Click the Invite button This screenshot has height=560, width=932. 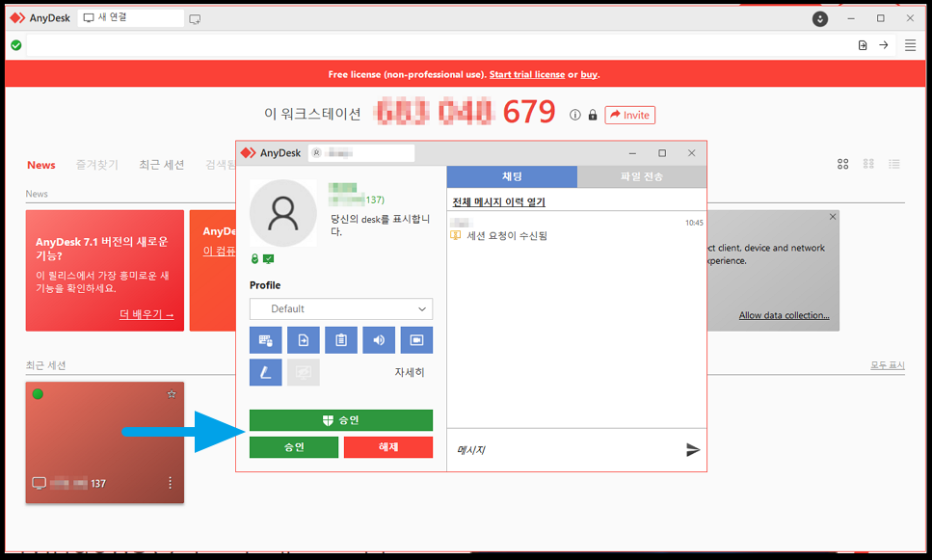630,115
